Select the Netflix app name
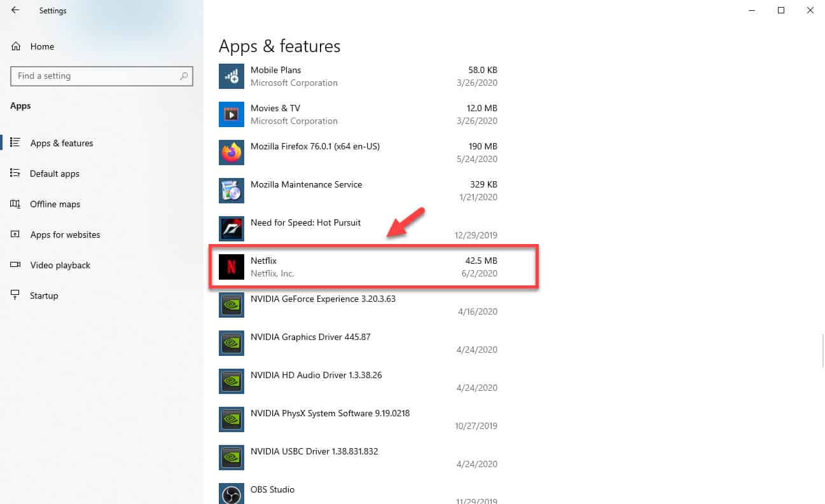825x504 pixels. [263, 261]
